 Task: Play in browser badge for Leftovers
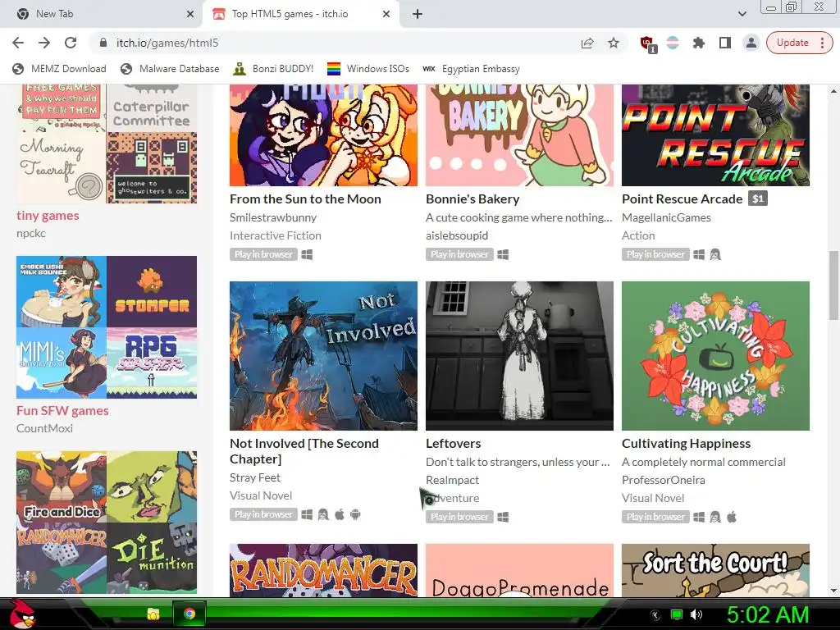click(x=459, y=517)
